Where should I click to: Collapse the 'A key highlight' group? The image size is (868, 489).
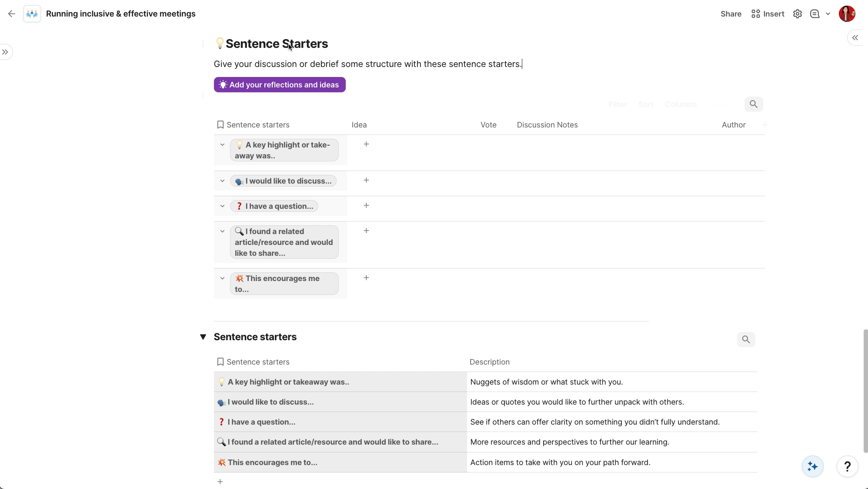(222, 145)
